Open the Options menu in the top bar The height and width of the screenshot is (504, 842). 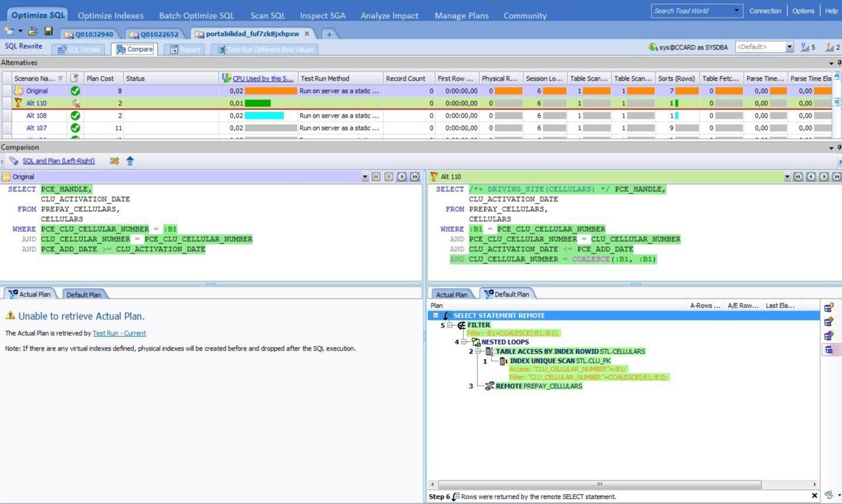[x=803, y=11]
